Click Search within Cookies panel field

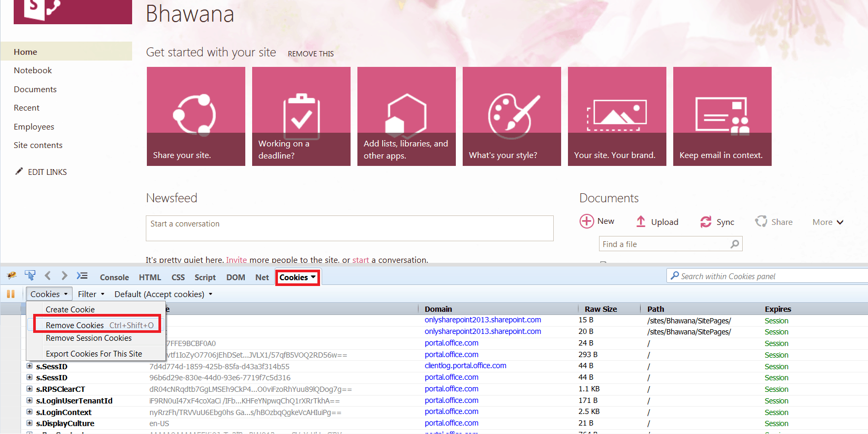click(767, 276)
